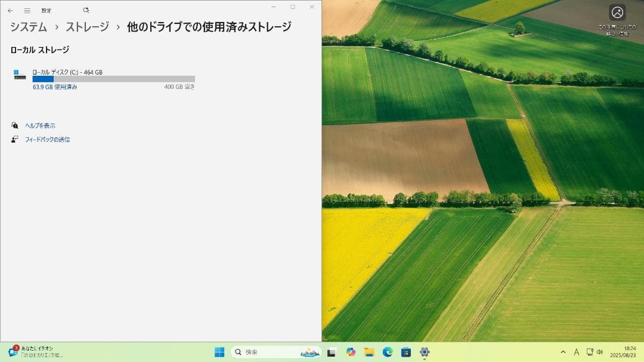Click the back arrow in Settings

pyautogui.click(x=10, y=10)
